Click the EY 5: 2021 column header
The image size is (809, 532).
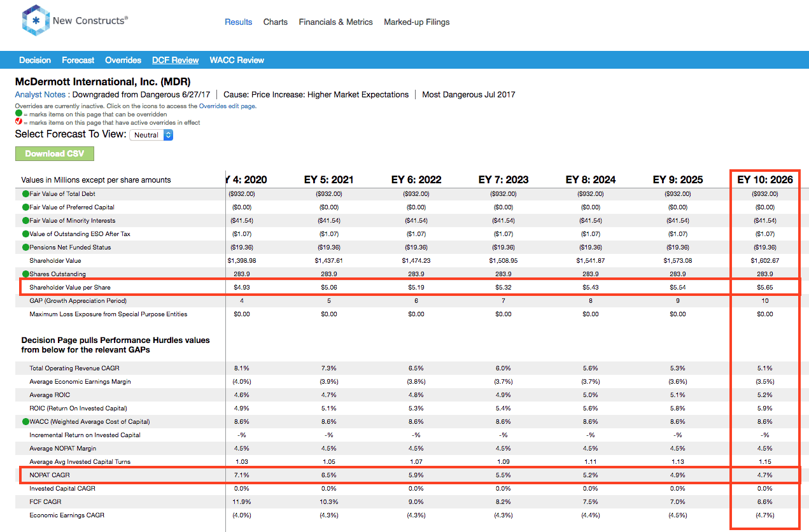coord(329,180)
